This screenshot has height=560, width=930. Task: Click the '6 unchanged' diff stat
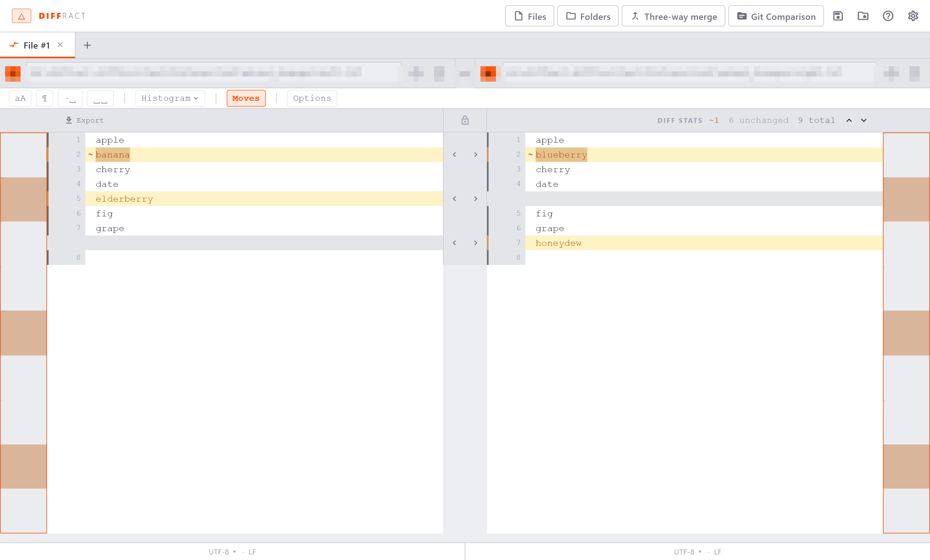(x=758, y=120)
